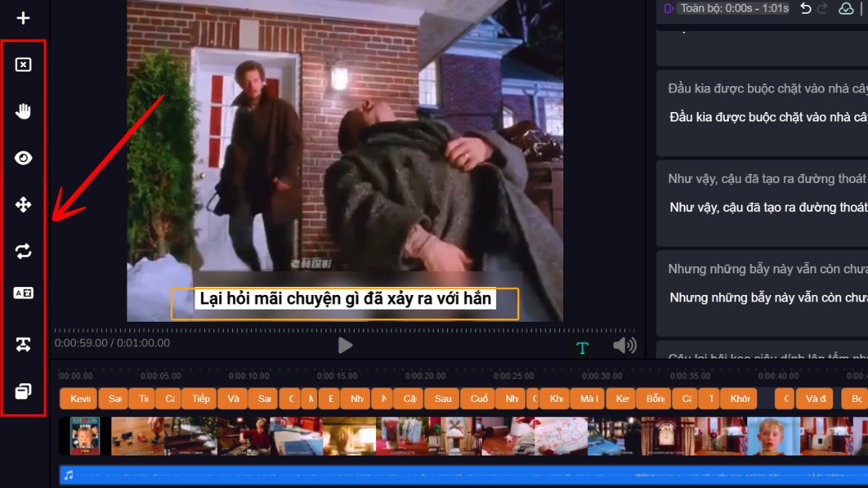Select the subtitle box 'Lại hỏi mãi chuyện gì đã xảy ra với hắn'
868x488 pixels.
(x=345, y=304)
